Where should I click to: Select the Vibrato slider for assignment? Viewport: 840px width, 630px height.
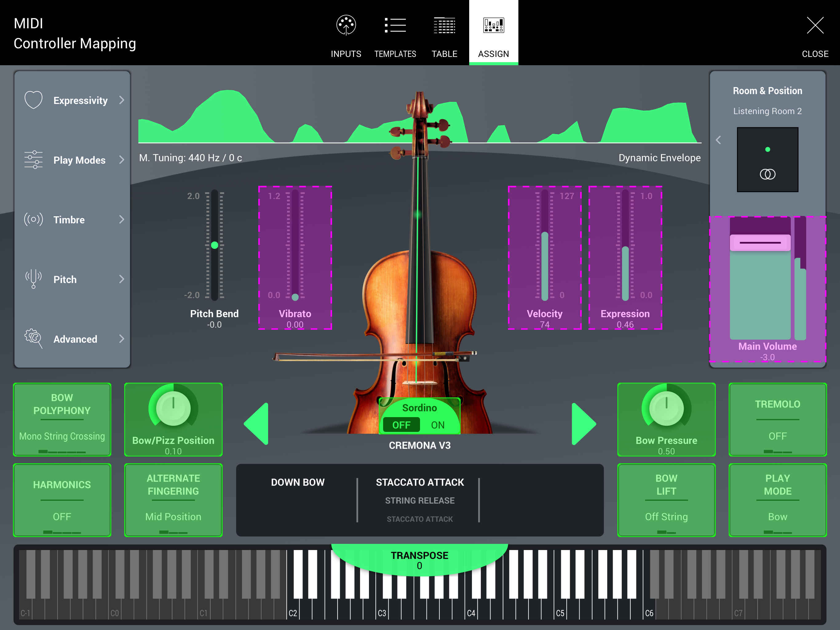[295, 257]
